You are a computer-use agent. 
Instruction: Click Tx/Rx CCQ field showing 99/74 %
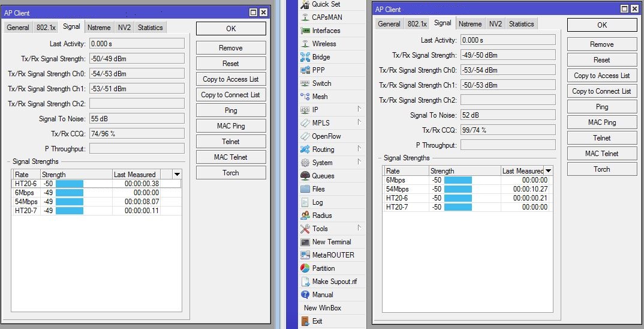[x=508, y=130]
